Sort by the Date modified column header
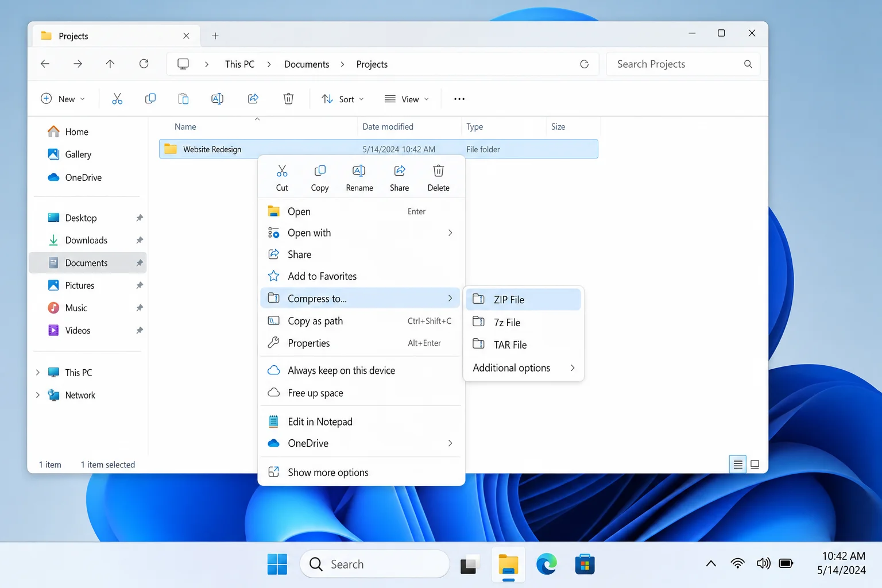The height and width of the screenshot is (588, 882). coord(388,127)
